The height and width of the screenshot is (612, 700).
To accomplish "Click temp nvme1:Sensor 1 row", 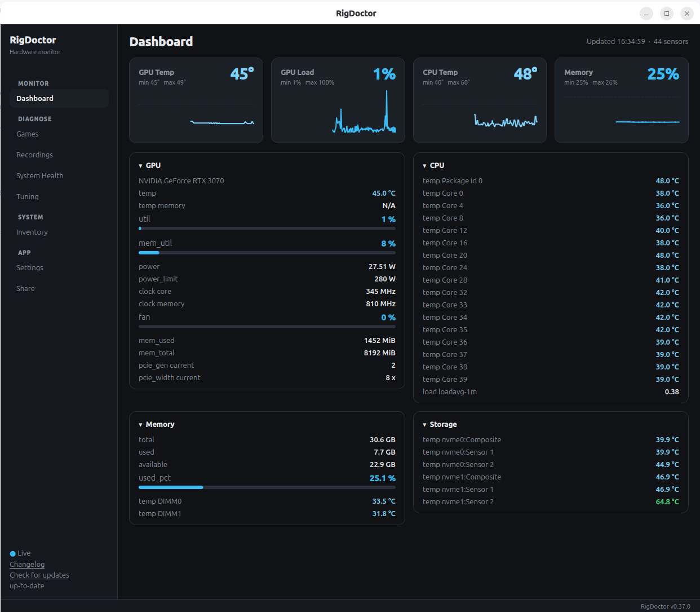I will click(x=551, y=490).
